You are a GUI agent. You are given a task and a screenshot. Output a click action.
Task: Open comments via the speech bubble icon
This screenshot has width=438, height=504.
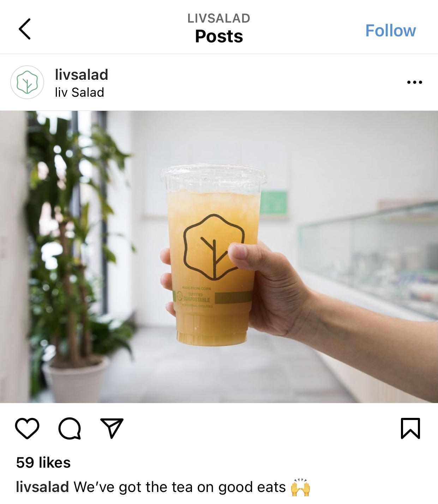click(x=70, y=428)
